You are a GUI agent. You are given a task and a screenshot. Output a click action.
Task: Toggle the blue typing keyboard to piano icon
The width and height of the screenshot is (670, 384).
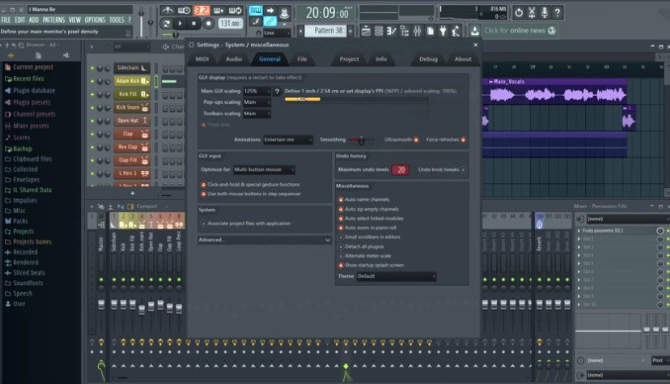coord(256,10)
